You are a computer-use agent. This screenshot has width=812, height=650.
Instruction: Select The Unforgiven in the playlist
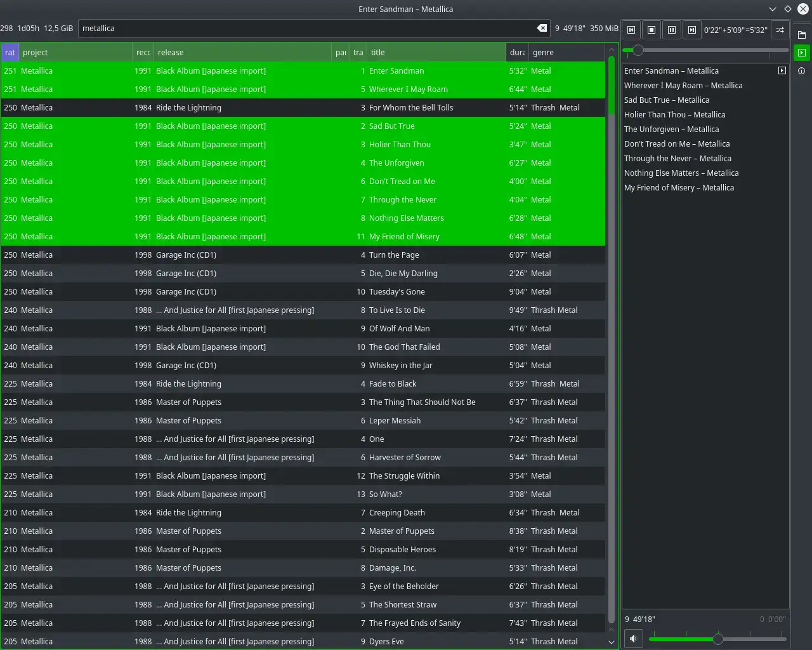705,129
